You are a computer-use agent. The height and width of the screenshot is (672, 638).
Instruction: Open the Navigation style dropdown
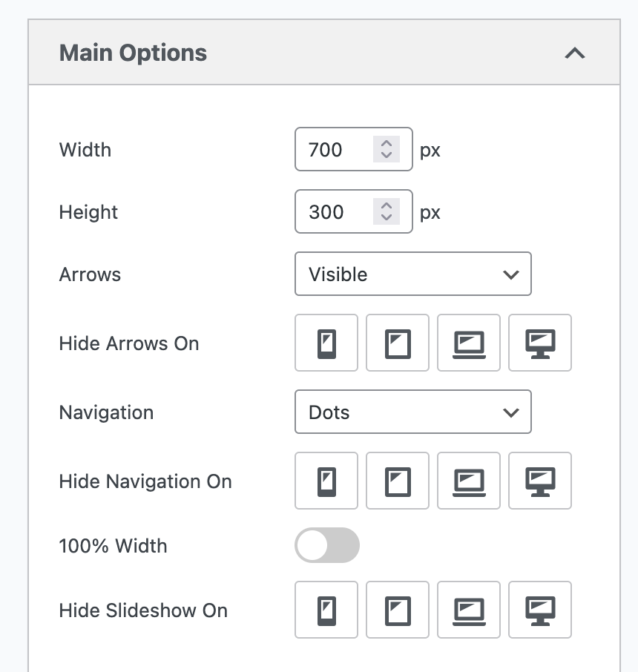412,412
